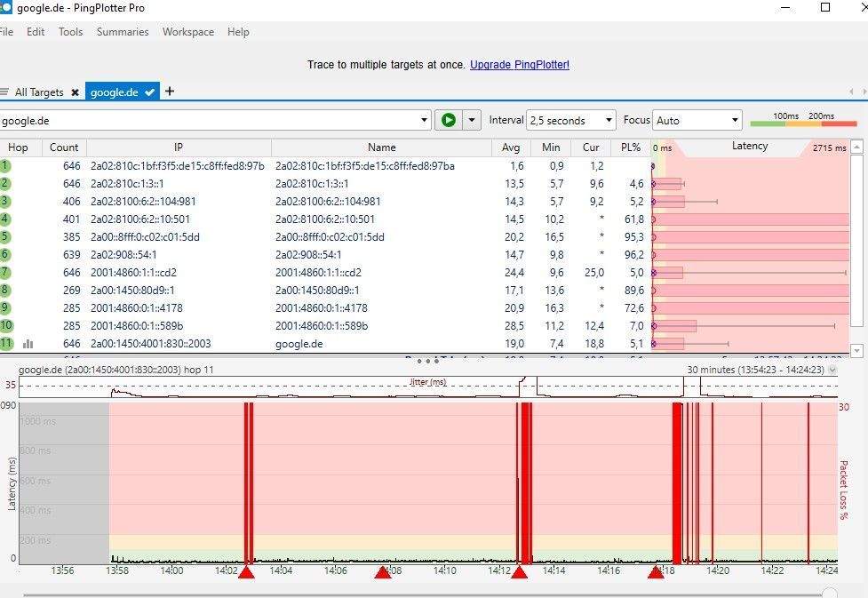Open the 30 minutes time range dropdown arrow
Viewport: 868px width, 598px height.
point(832,370)
